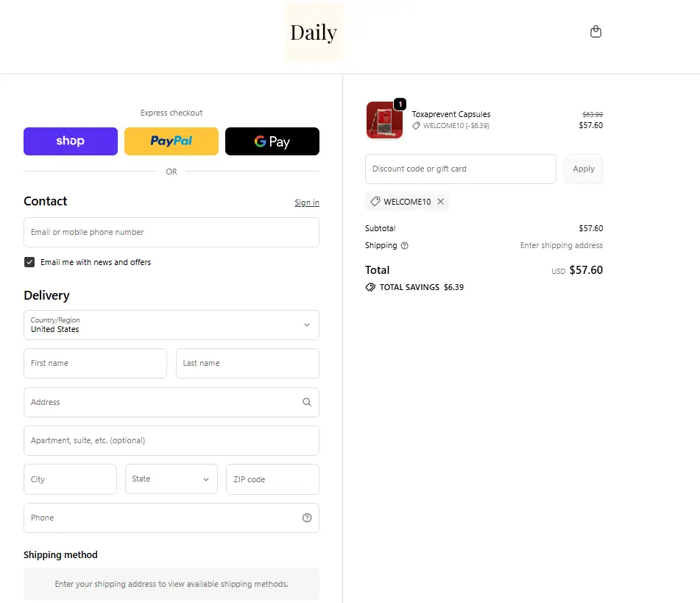700x603 pixels.
Task: Click the Discount code or gift card field
Action: [460, 169]
